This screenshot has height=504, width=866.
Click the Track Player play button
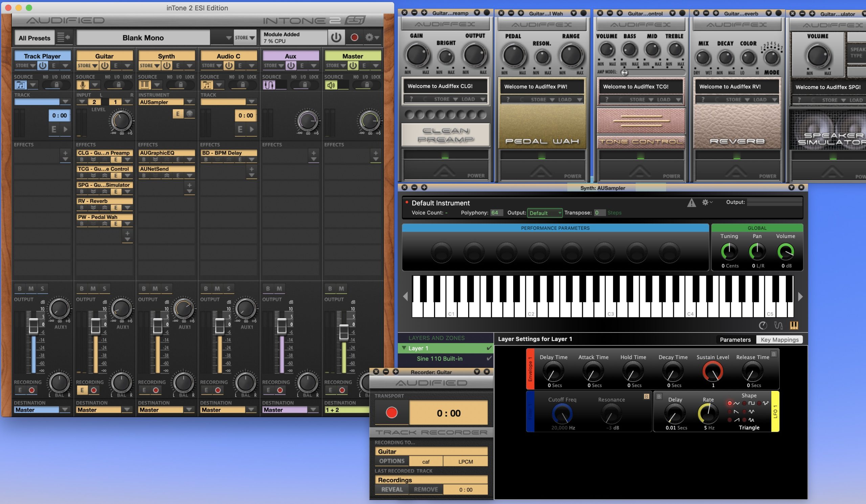65,129
